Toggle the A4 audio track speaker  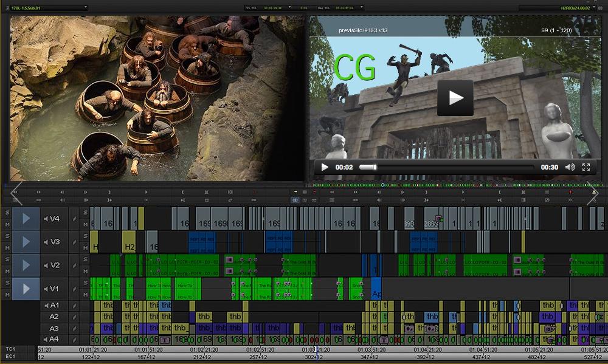(46, 339)
